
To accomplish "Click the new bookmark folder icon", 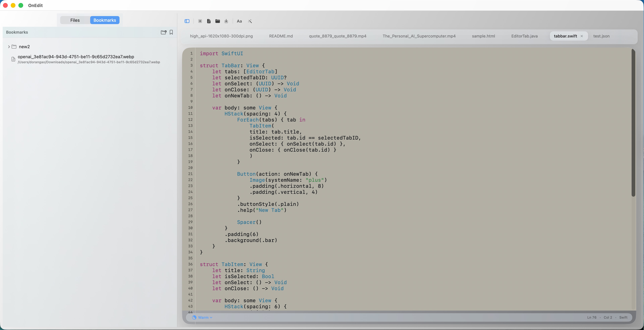I will click(x=163, y=32).
